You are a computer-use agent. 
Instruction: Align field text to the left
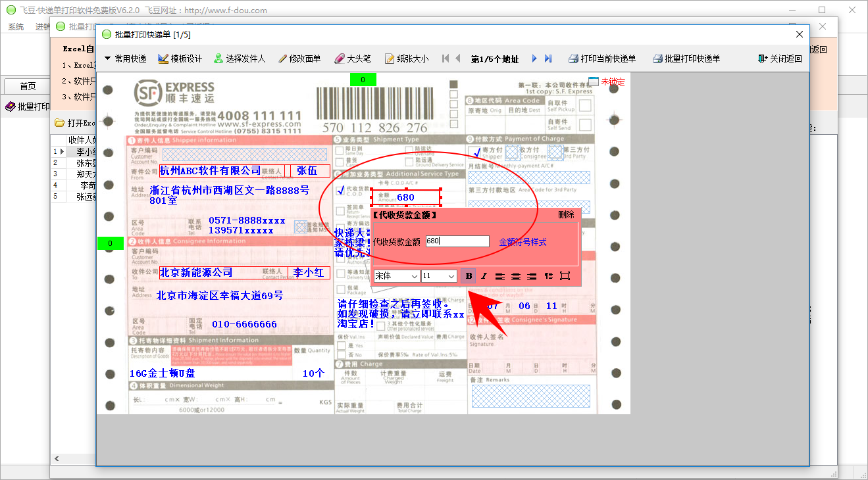(x=500, y=276)
